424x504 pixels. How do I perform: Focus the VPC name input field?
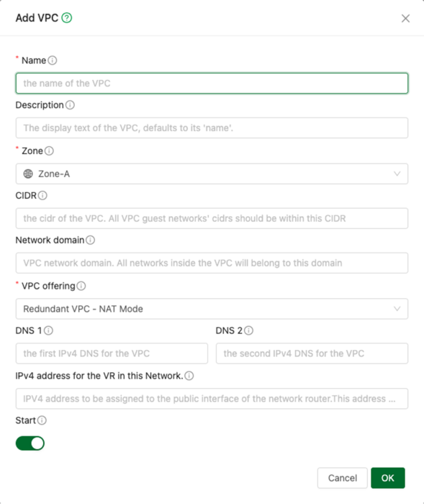(212, 84)
